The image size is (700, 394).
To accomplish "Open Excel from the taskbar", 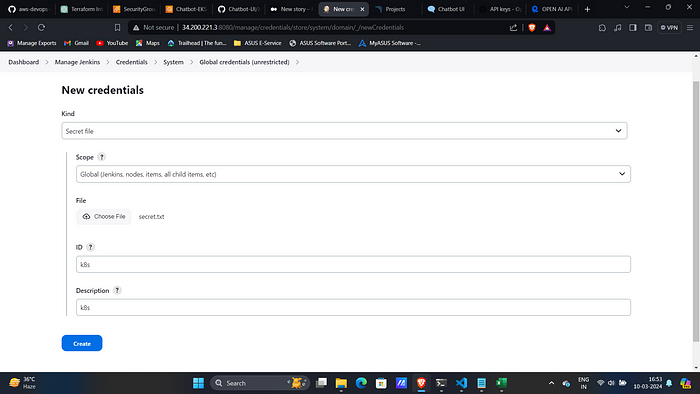I will pos(501,383).
